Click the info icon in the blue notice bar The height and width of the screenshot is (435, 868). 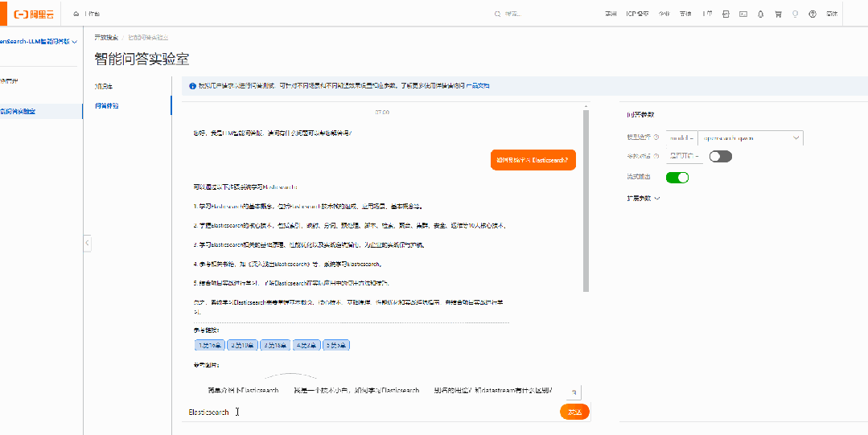point(192,86)
